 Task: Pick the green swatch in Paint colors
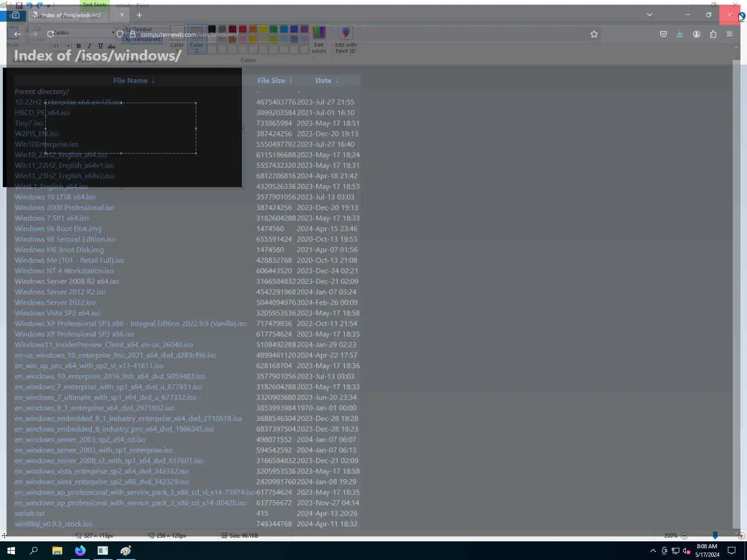click(274, 29)
